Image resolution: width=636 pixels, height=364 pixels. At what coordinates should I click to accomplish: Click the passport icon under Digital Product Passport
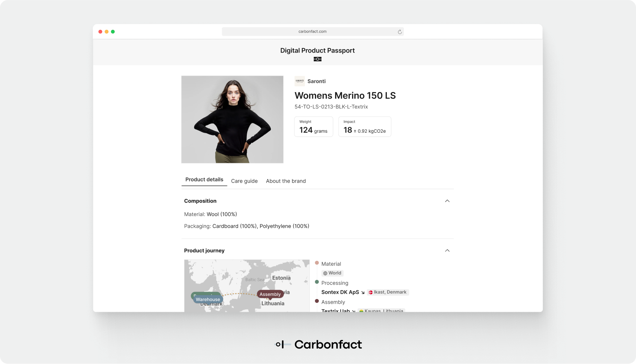pos(318,59)
